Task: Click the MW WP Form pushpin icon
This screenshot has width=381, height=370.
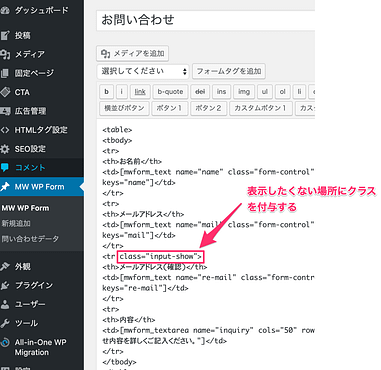Action: [x=5, y=186]
